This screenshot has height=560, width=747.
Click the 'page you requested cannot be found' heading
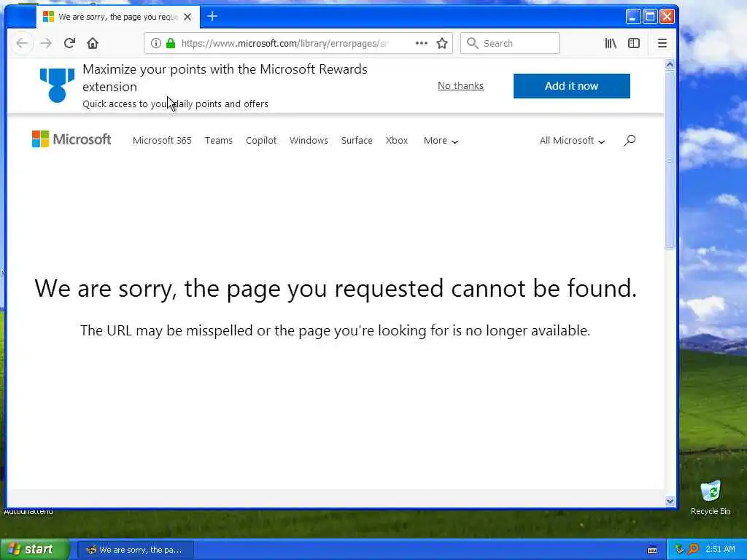coord(336,289)
